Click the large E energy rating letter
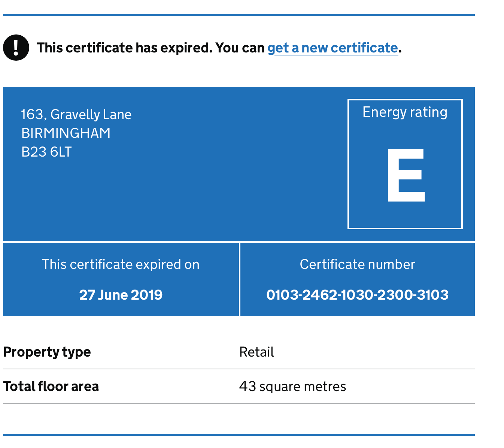The height and width of the screenshot is (448, 504). pyautogui.click(x=406, y=175)
